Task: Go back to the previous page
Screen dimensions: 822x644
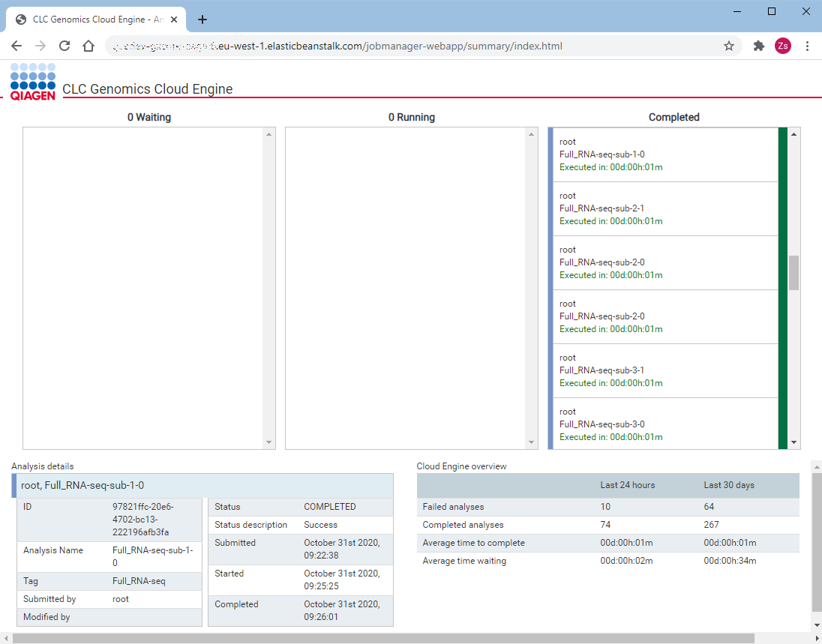Action: (x=16, y=46)
